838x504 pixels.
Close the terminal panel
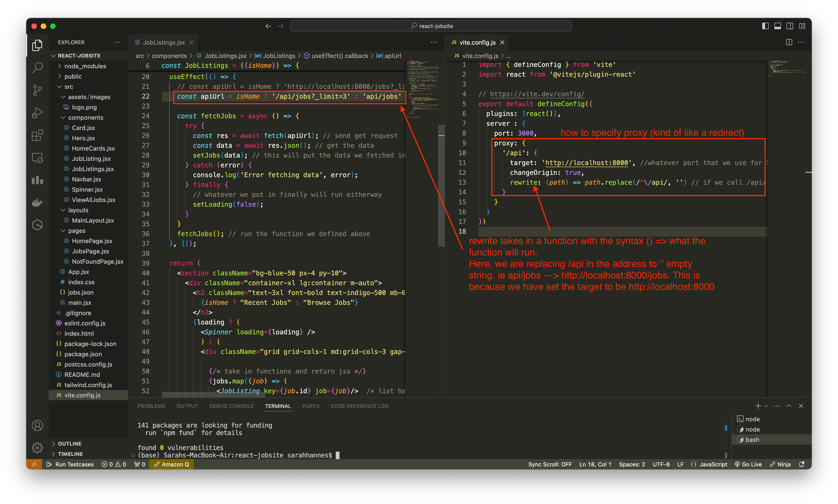(x=801, y=406)
